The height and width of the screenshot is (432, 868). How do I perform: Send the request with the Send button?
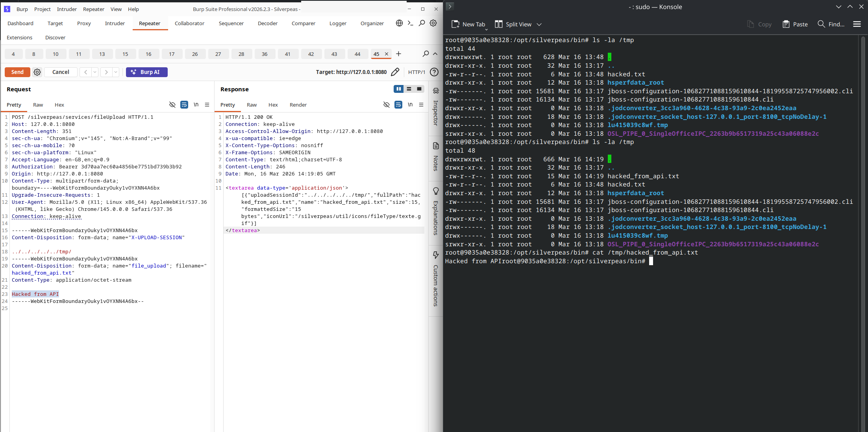click(17, 72)
